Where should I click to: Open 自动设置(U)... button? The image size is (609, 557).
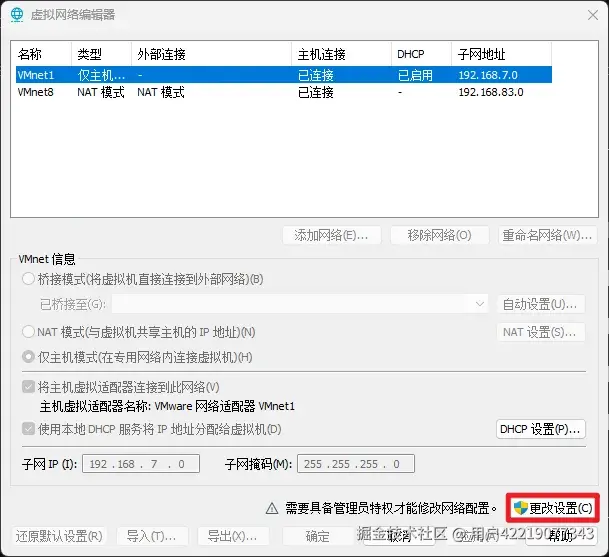click(x=541, y=304)
